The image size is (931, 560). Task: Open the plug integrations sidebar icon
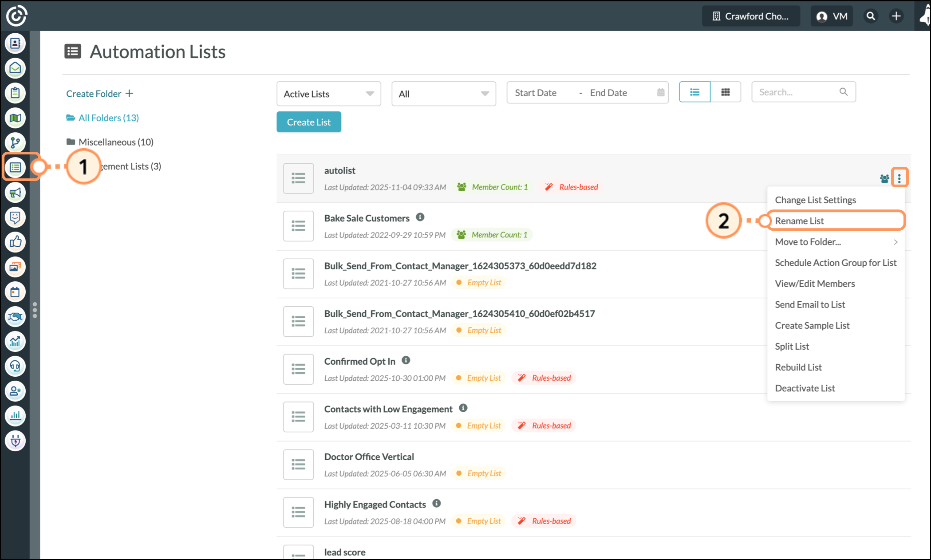(16, 441)
